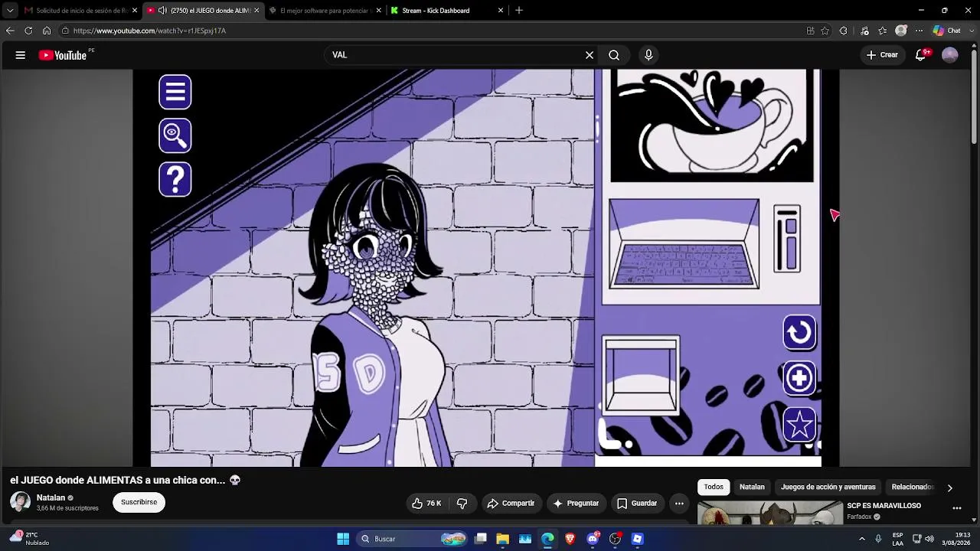Select the Todos filter chip

click(x=714, y=487)
